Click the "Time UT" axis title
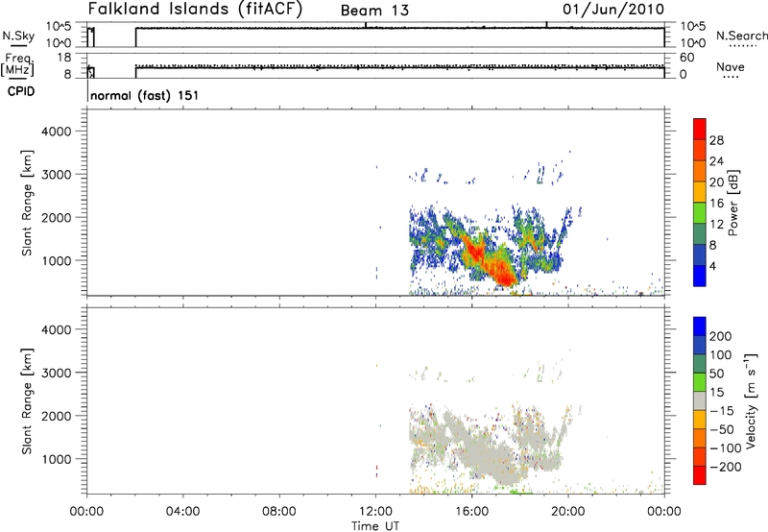768x532 pixels. (x=375, y=526)
